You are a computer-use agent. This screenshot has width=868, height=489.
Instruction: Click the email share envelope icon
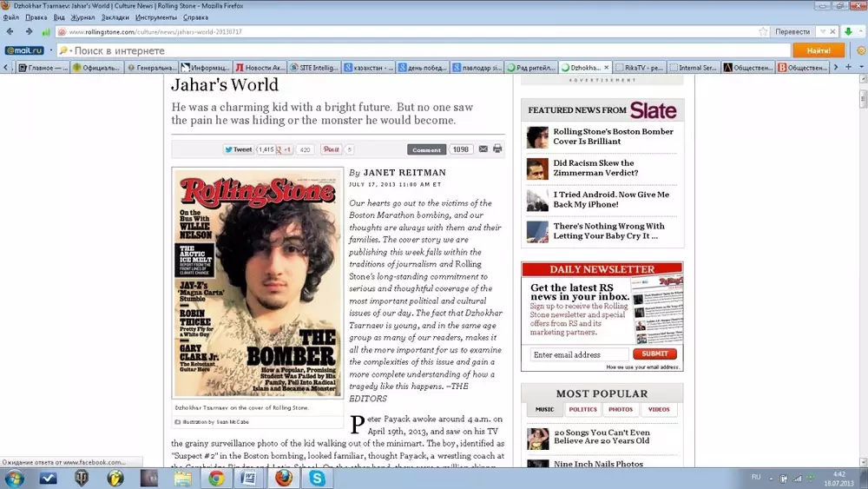(483, 149)
